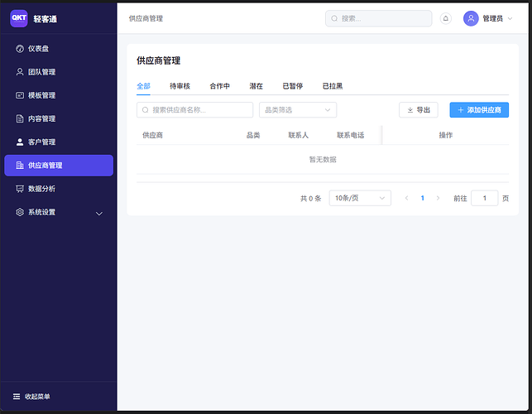This screenshot has height=414, width=532.
Task: Expand the 系统设置 submenu chevron
Action: pos(99,214)
